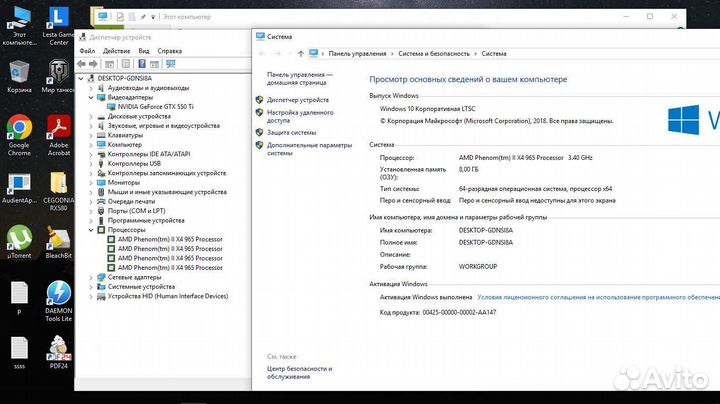Launch Adobe Acrobat desktop shortcut
Image resolution: width=720 pixels, height=404 pixels.
click(x=58, y=135)
